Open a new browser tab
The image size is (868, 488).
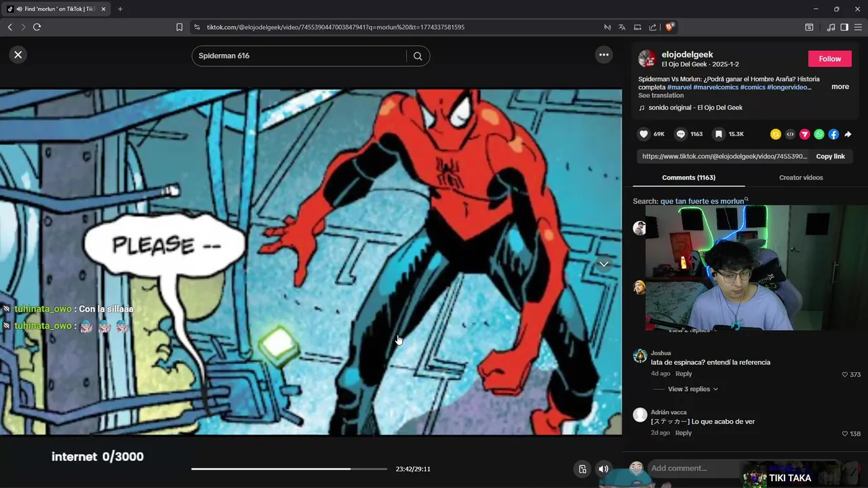(120, 9)
